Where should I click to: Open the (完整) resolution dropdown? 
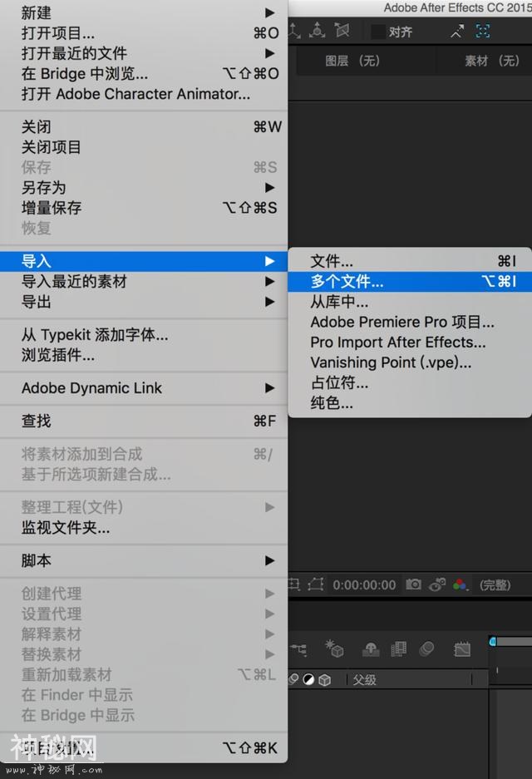[495, 585]
